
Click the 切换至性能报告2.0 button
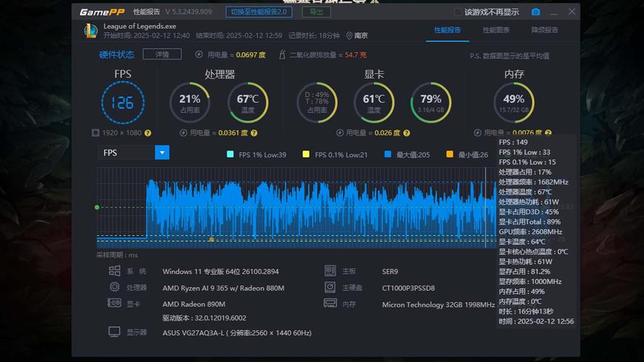click(x=261, y=12)
